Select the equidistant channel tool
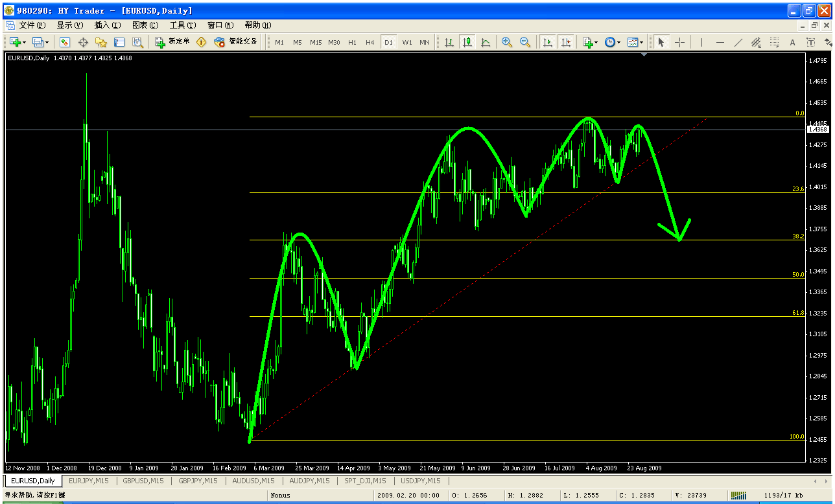Screen dimensions: 835x504 pyautogui.click(x=756, y=42)
